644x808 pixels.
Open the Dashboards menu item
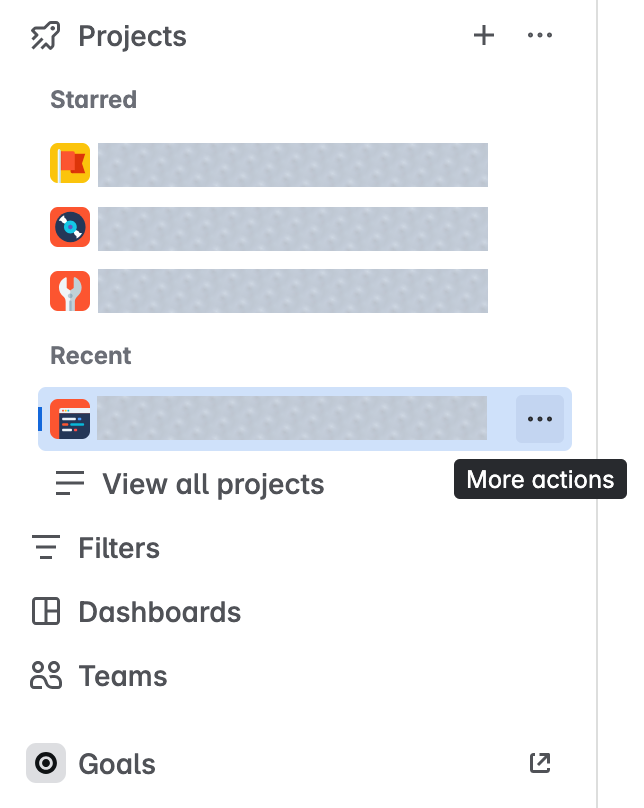[160, 612]
